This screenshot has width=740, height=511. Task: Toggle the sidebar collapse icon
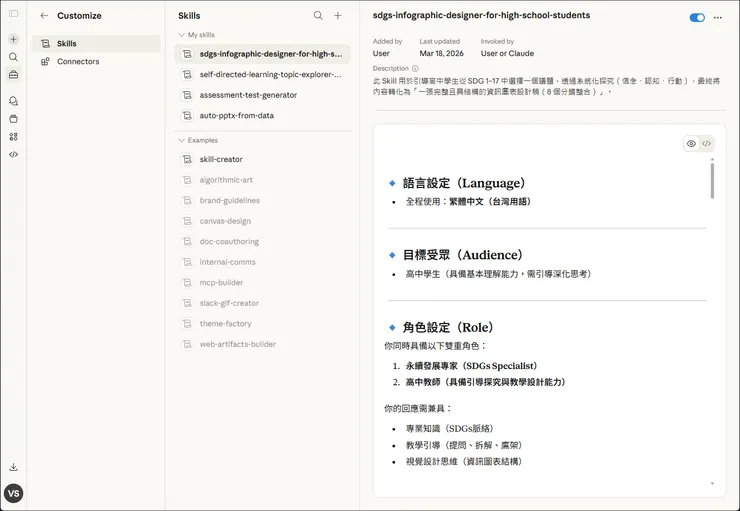tap(14, 14)
